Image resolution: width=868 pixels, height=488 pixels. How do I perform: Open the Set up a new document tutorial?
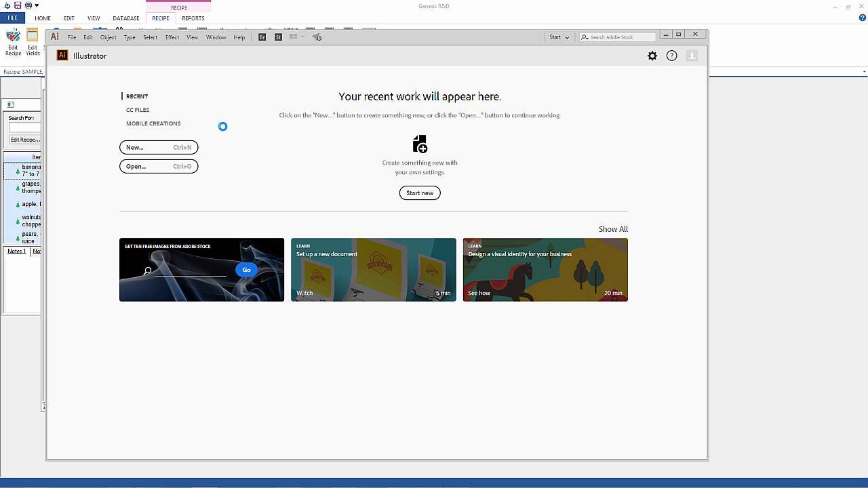click(x=374, y=270)
